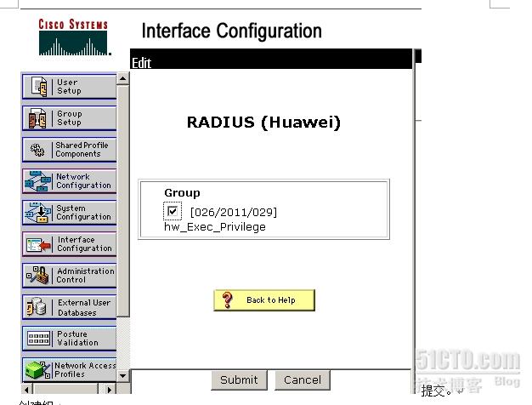Screen dimensions: 532x405
Task: Click Administration Control padlock icon
Action: [x=38, y=275]
